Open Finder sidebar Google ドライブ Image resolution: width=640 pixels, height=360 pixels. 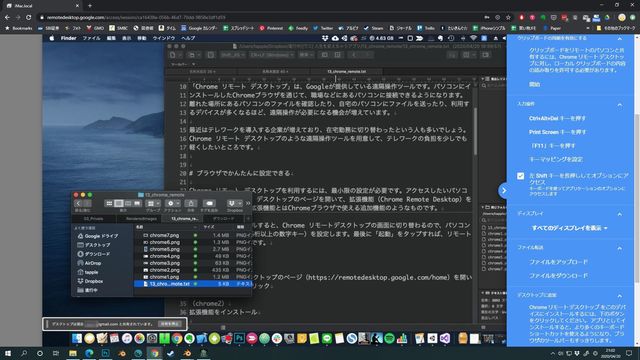click(98, 236)
